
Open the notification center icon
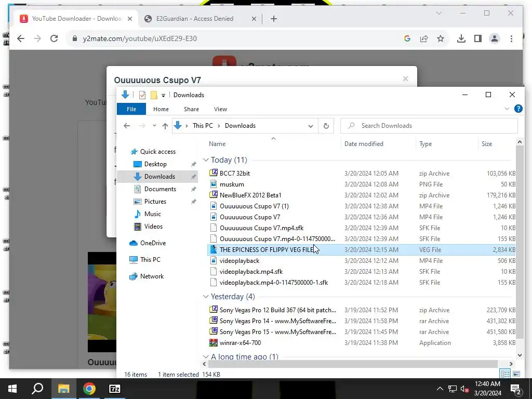[x=516, y=389]
